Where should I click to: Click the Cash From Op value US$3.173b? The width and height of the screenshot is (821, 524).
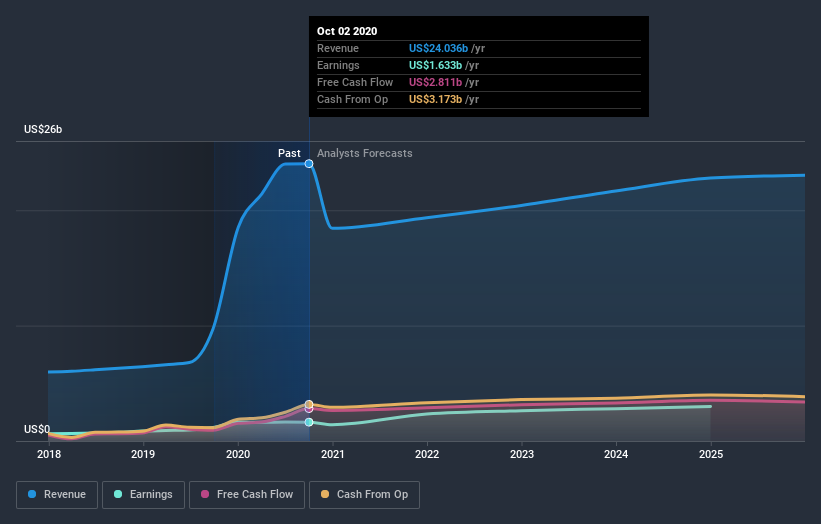[x=435, y=99]
